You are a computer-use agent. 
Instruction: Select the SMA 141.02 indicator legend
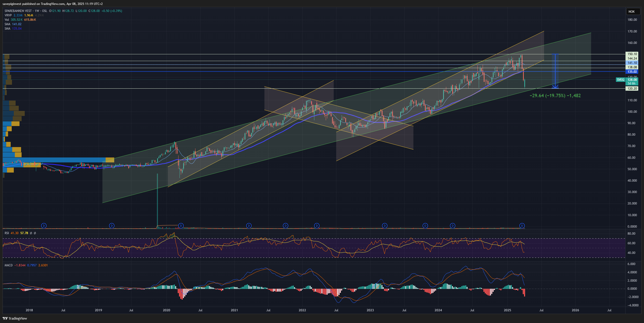(x=13, y=24)
